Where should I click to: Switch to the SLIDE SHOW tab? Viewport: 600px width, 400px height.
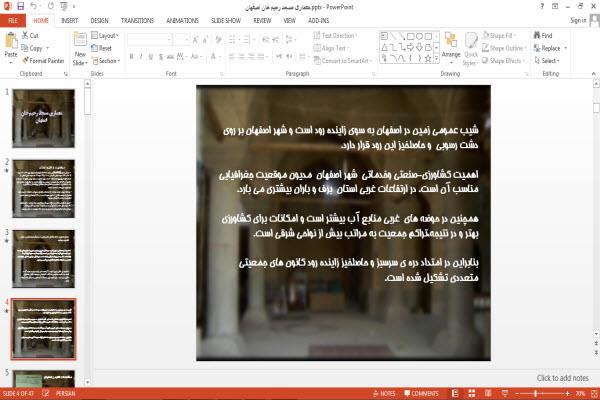click(x=226, y=20)
